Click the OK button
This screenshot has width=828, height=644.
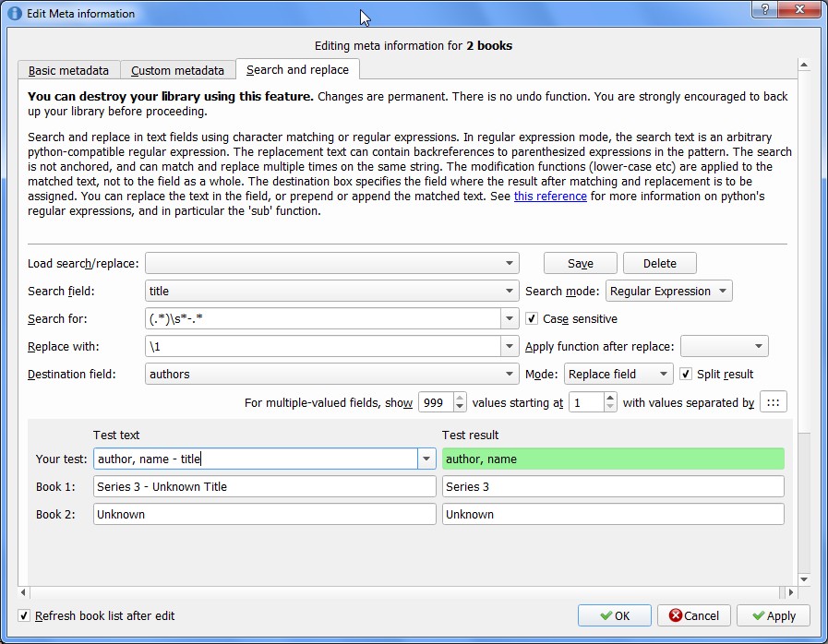coord(615,615)
